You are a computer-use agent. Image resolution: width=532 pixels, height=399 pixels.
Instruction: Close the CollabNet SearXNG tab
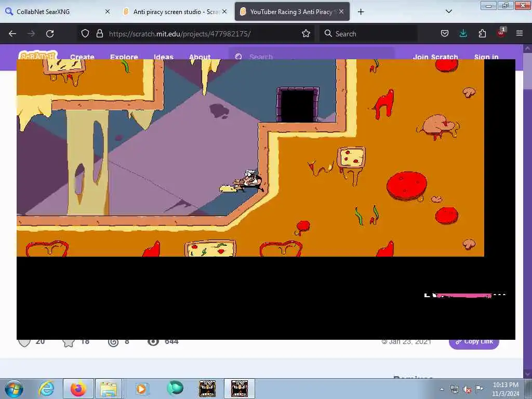[108, 11]
